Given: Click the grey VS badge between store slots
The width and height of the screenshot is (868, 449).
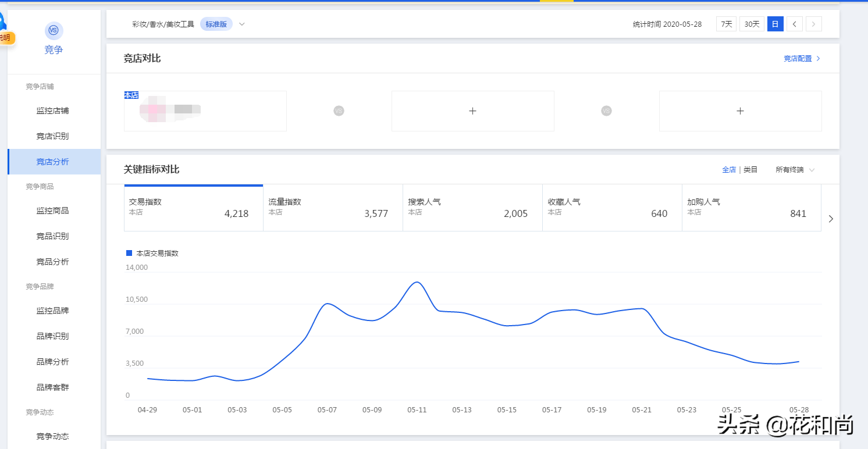Looking at the screenshot, I should click(339, 111).
